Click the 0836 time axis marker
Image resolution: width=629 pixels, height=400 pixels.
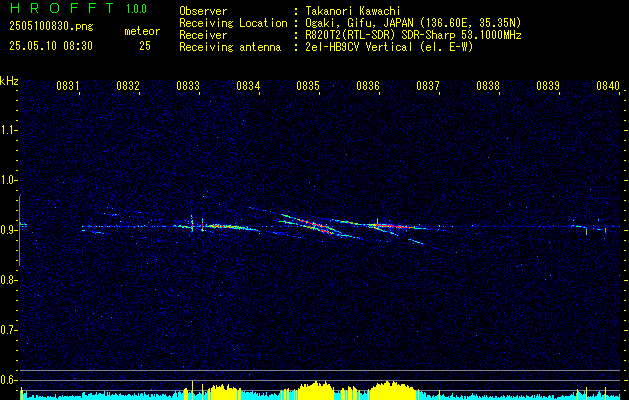tap(368, 85)
